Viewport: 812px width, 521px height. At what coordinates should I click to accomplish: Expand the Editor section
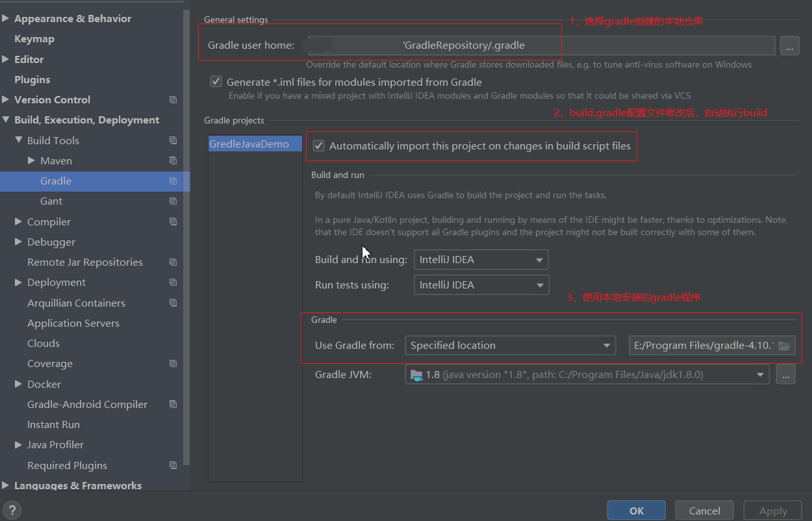tap(6, 59)
